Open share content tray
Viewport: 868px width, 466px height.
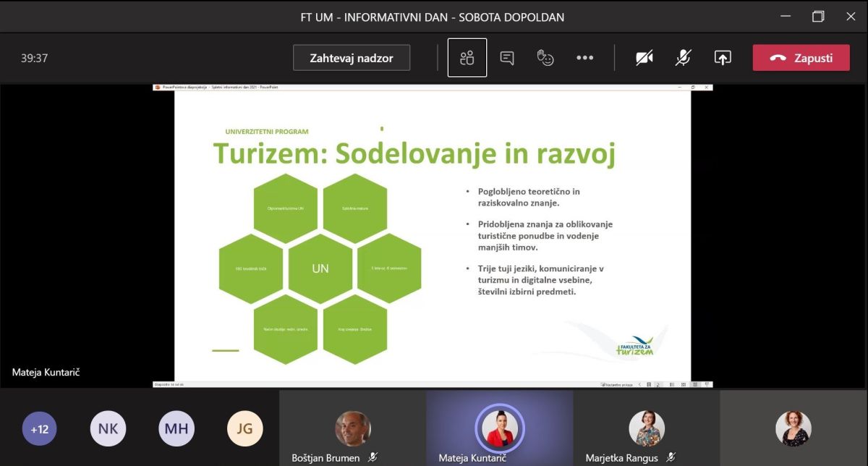[x=722, y=58]
